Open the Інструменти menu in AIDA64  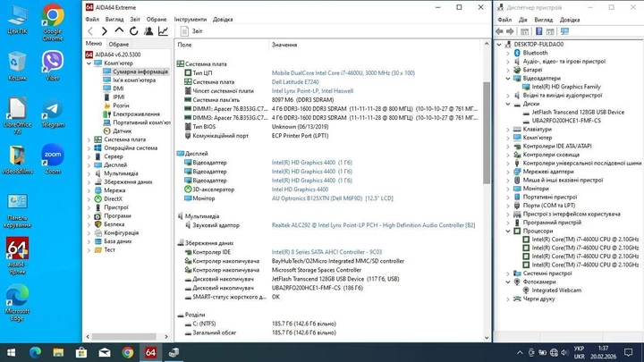tap(191, 20)
